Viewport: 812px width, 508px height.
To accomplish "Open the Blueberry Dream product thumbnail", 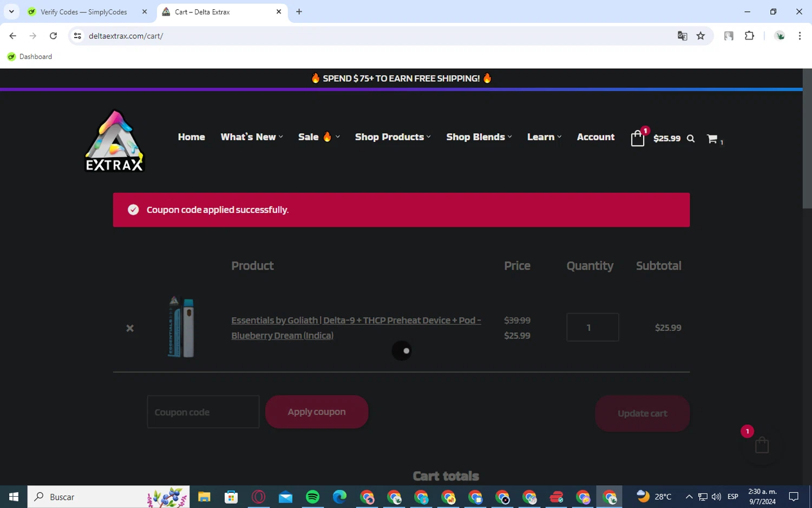I will (181, 327).
